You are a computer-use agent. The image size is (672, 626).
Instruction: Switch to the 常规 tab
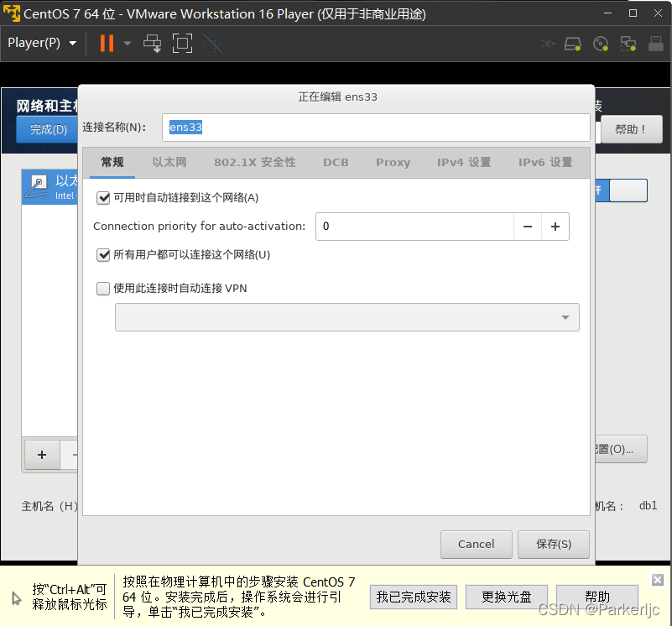click(x=112, y=162)
